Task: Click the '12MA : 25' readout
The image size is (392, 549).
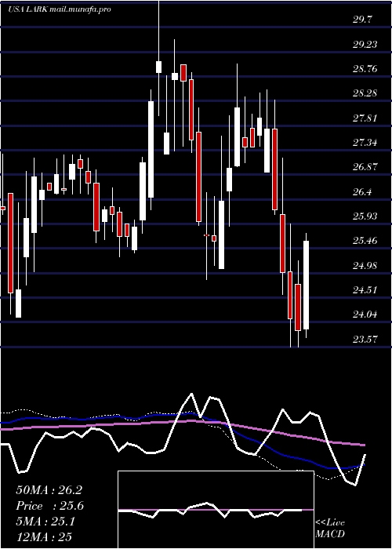Action: pos(44,536)
